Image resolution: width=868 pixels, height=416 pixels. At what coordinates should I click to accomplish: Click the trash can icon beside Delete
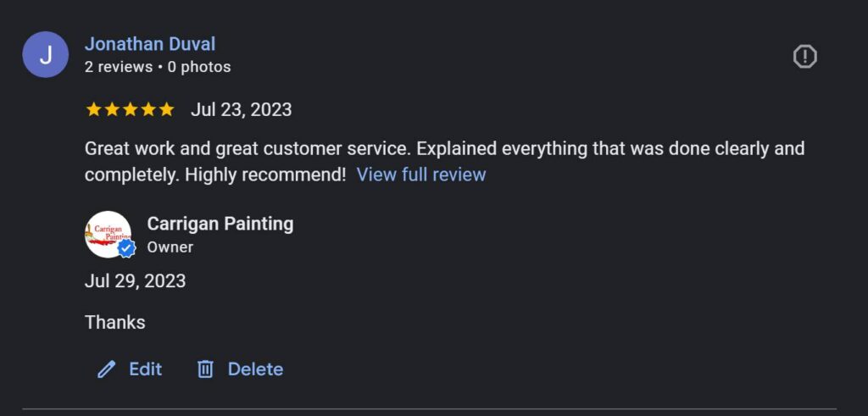pyautogui.click(x=205, y=369)
